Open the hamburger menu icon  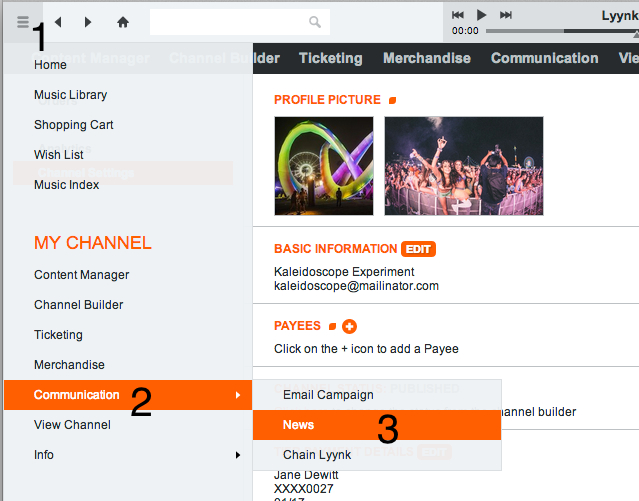click(x=23, y=22)
